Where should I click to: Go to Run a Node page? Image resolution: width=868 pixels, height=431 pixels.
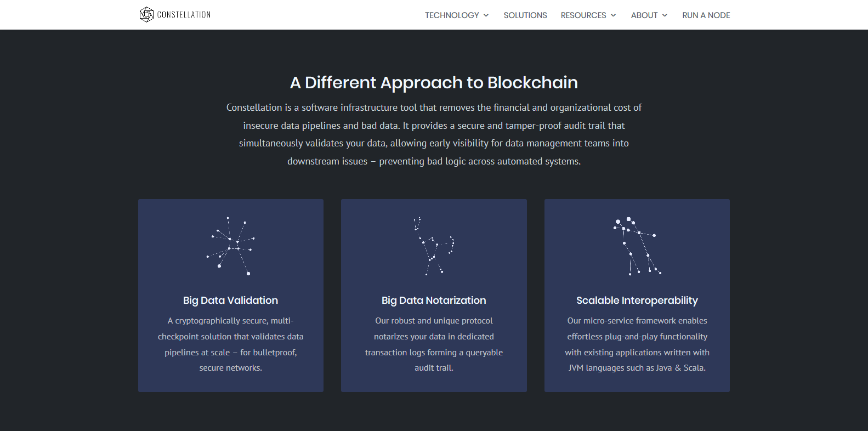click(x=706, y=15)
